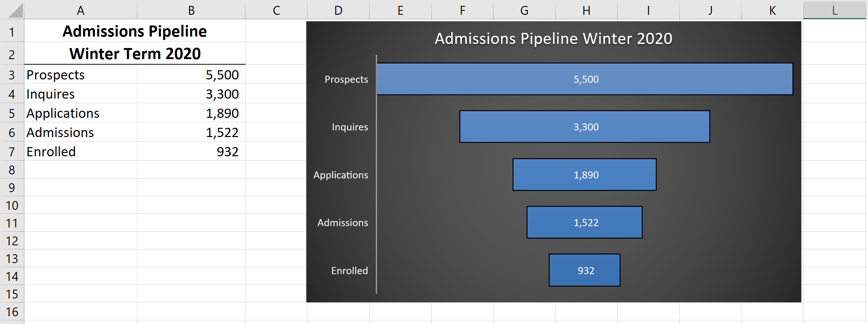
Task: Select cell B7 containing 932
Action: tap(191, 151)
